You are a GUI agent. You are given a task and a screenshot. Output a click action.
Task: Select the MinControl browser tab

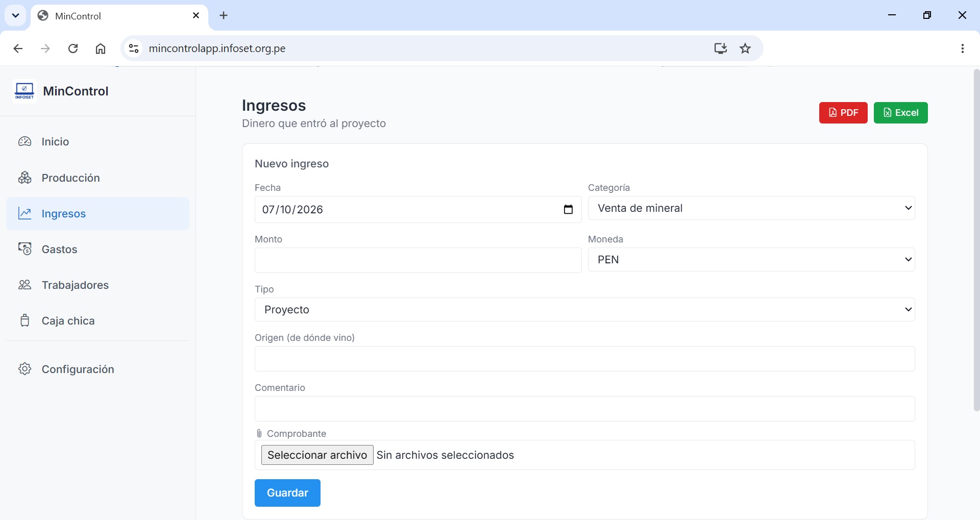click(x=119, y=16)
